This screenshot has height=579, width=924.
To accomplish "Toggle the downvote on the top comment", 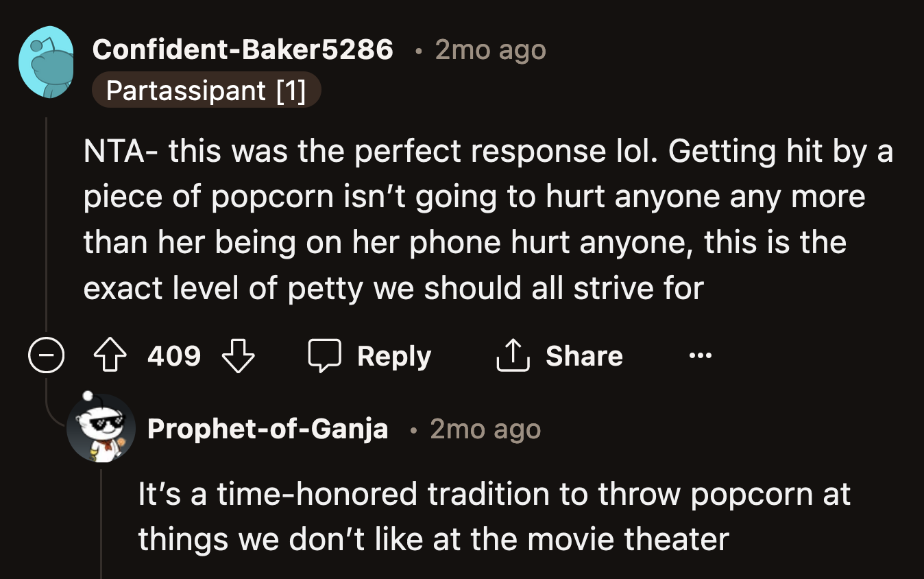I will coord(238,356).
